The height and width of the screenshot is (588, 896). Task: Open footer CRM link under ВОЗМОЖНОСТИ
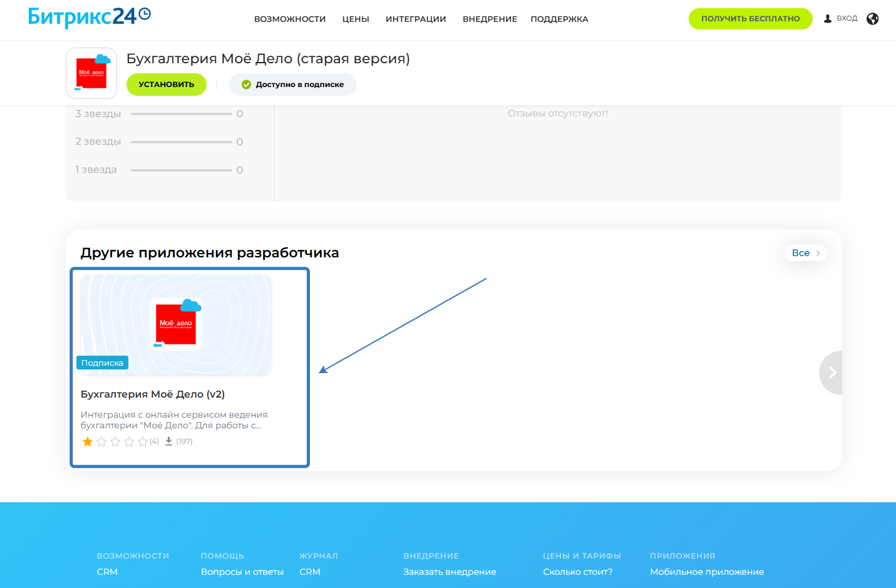[107, 572]
